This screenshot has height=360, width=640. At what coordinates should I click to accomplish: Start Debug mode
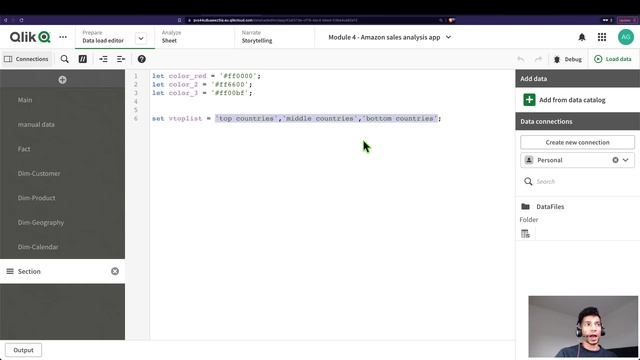tap(567, 59)
